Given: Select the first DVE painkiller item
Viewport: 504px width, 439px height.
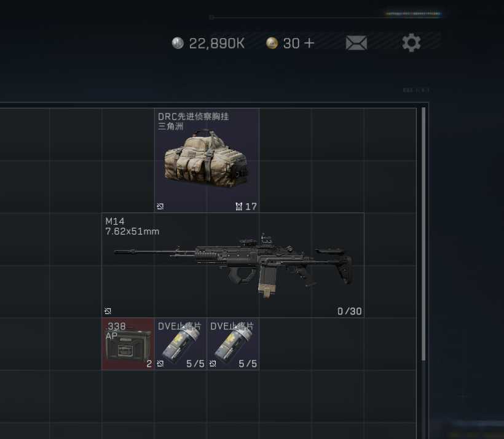Looking at the screenshot, I should pyautogui.click(x=181, y=344).
